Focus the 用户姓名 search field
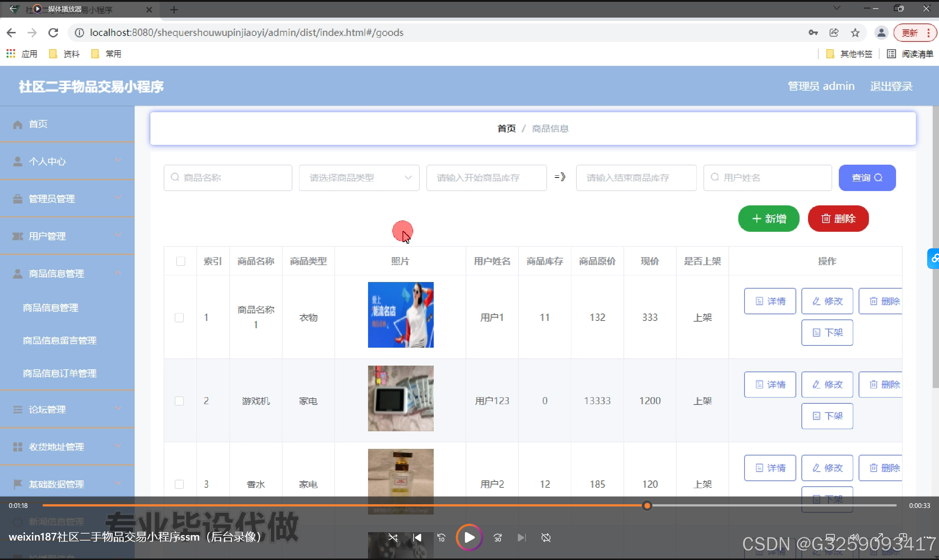The image size is (939, 560). pyautogui.click(x=768, y=178)
